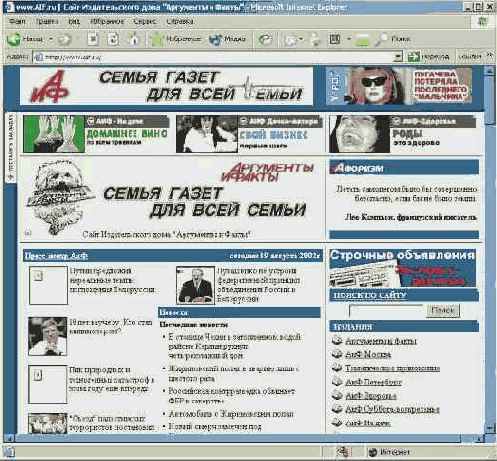
Task: Click vertical scrollbar up arrow
Action: tap(490, 71)
